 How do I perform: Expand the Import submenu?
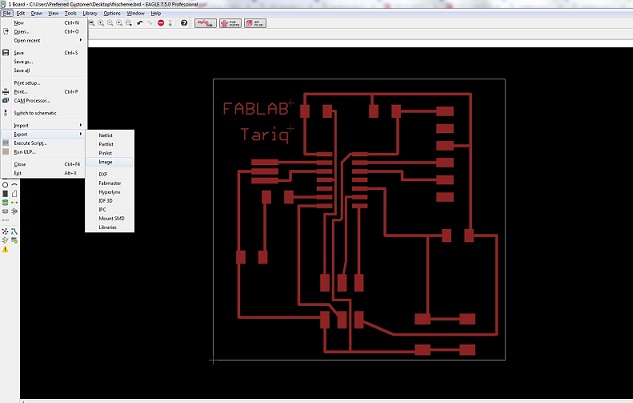(44, 126)
